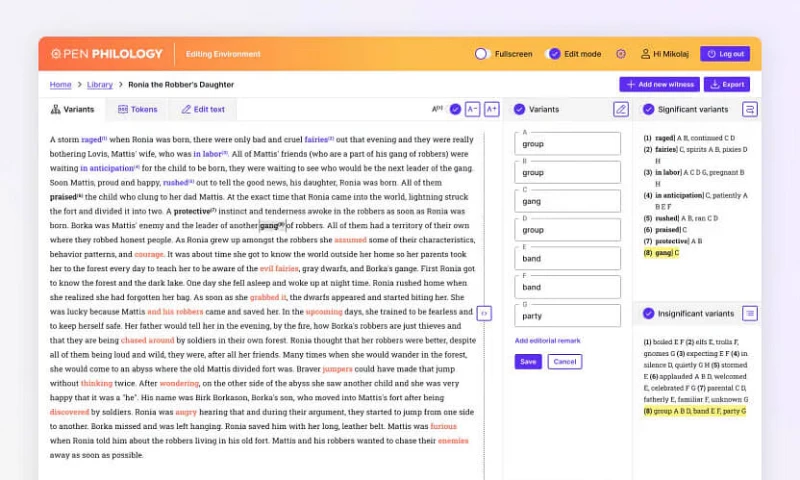This screenshot has width=800, height=480.
Task: Click the red phrase evil fairies
Action: coord(279,268)
